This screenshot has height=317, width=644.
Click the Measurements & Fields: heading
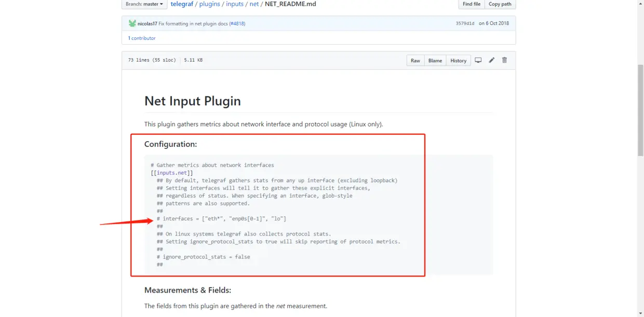[187, 290]
